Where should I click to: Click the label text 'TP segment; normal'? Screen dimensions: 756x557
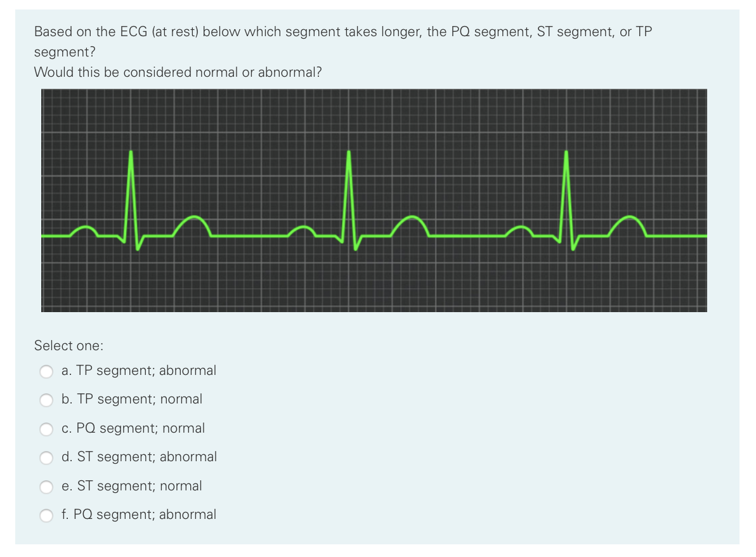pyautogui.click(x=131, y=399)
